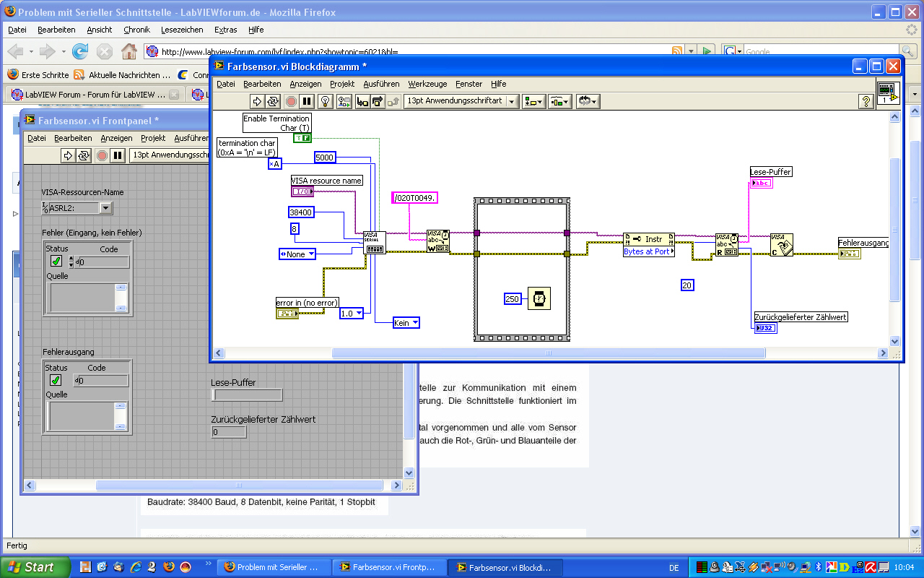Click the Blockdiagramm vertical scroll down arrow
Image resolution: width=924 pixels, height=578 pixels.
tap(895, 341)
